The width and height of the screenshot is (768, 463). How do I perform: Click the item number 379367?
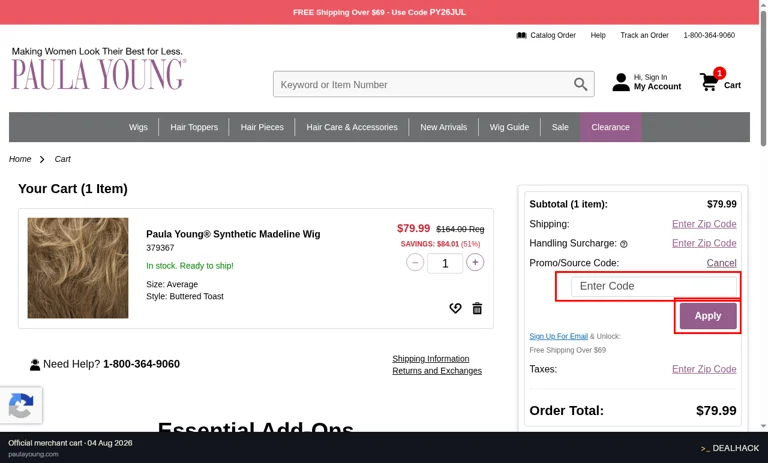tap(160, 248)
